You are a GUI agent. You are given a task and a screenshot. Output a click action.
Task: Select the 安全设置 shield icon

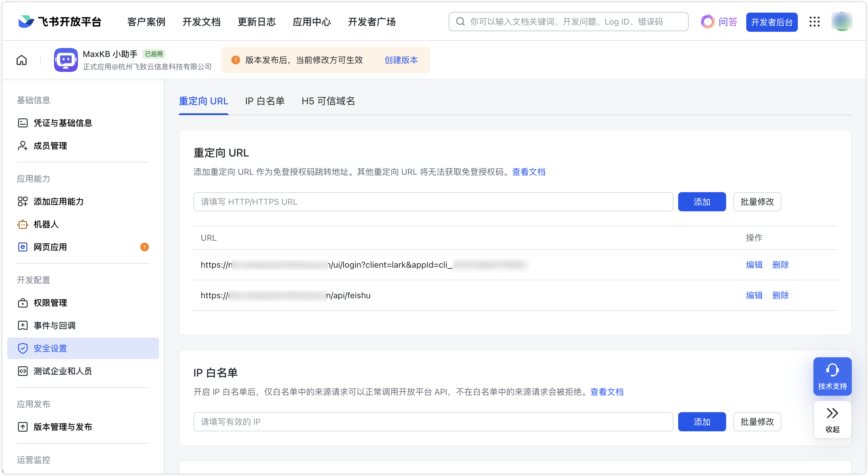(22, 348)
